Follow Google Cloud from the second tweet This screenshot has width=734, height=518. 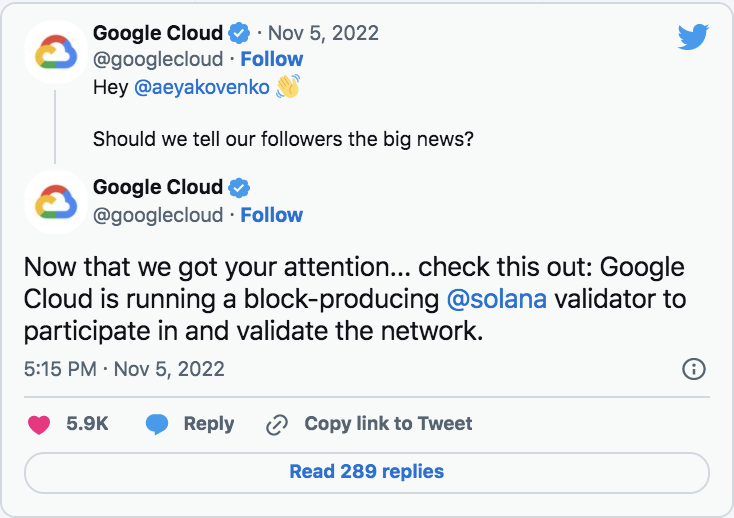[271, 215]
